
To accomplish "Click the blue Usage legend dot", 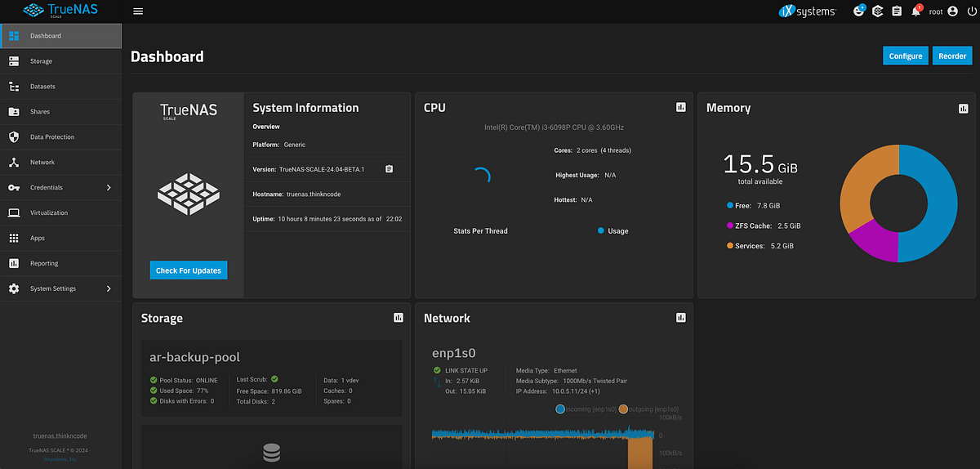I will (x=601, y=231).
